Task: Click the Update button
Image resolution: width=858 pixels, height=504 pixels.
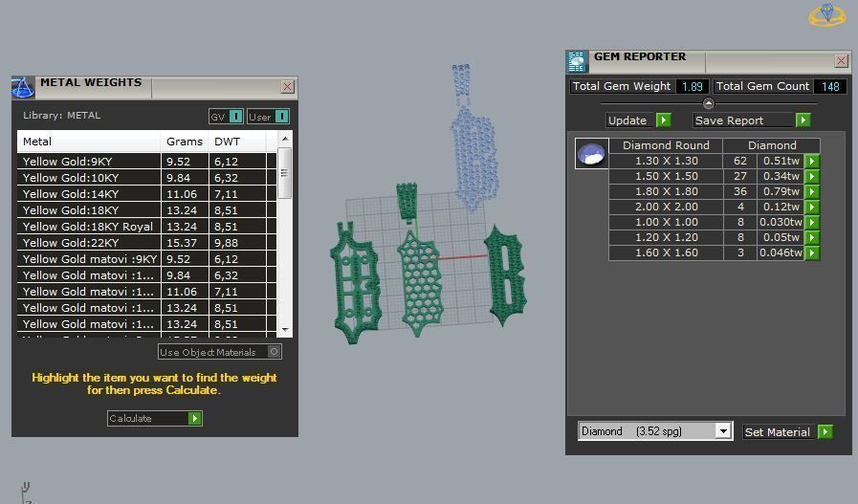Action: [x=631, y=121]
